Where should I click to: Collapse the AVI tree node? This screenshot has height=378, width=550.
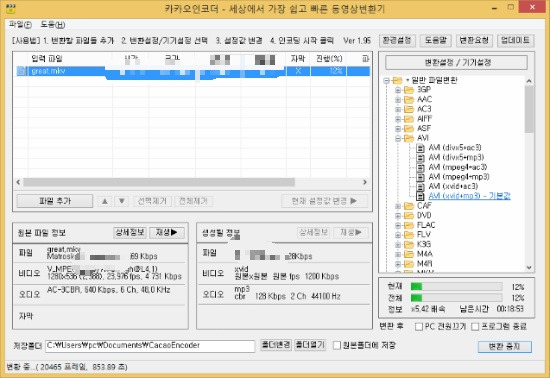click(x=398, y=139)
